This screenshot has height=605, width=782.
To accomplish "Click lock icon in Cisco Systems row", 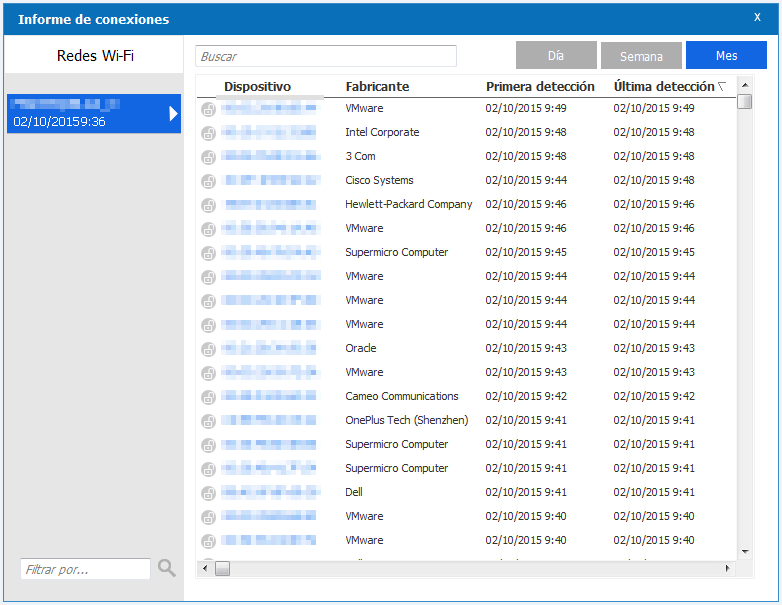I will click(x=208, y=181).
